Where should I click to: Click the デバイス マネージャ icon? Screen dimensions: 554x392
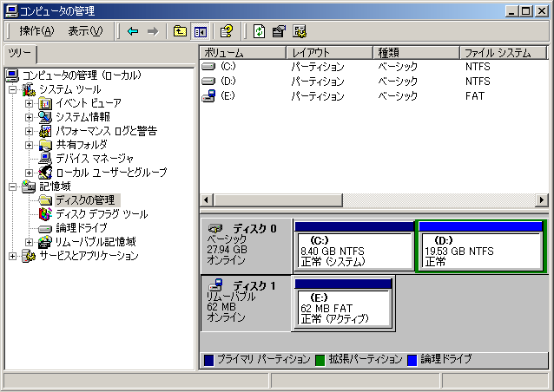pos(45,159)
